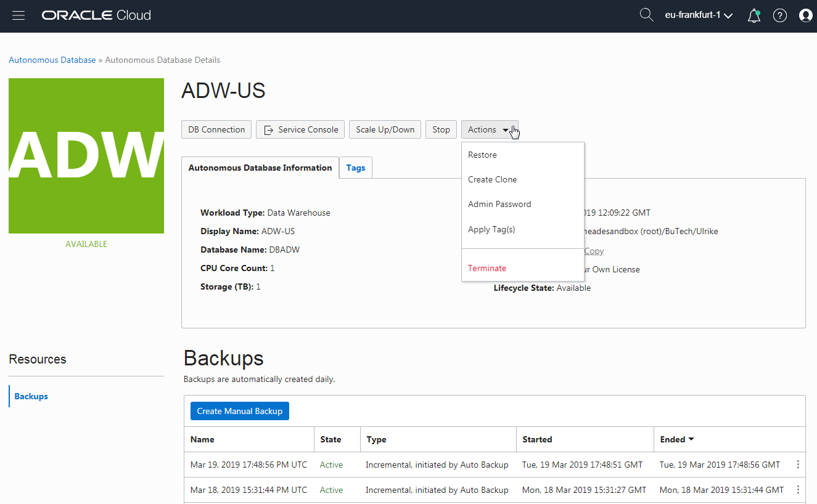
Task: Collapse the Actions dropdown button
Action: coord(489,129)
